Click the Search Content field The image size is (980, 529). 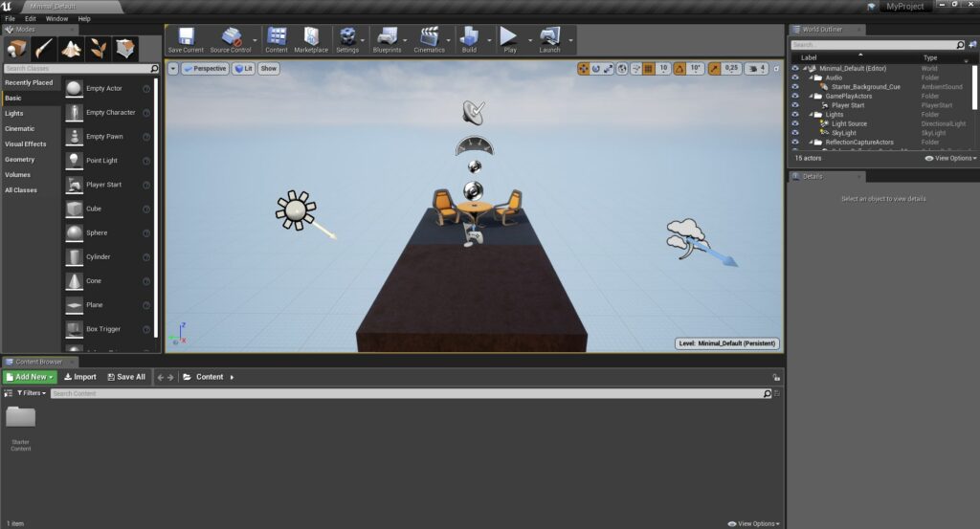click(x=412, y=394)
